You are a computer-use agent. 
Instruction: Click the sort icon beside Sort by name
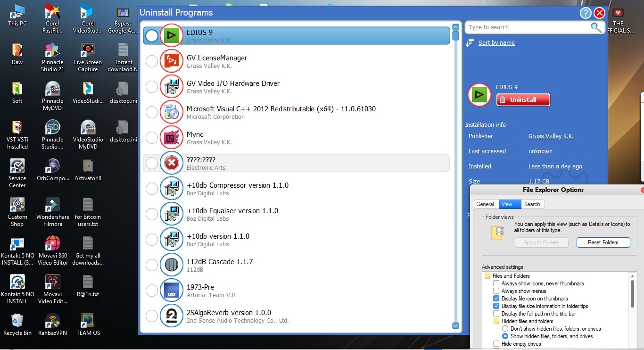(470, 43)
